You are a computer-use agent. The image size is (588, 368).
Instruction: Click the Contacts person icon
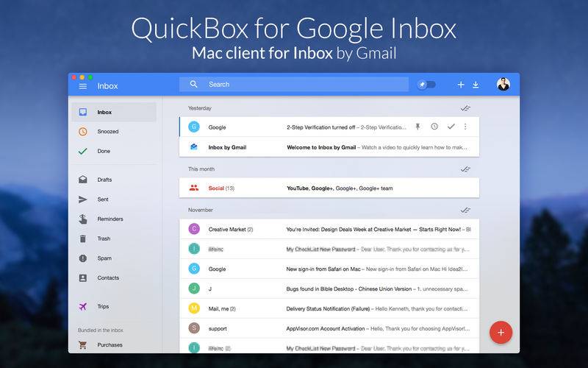coord(83,278)
